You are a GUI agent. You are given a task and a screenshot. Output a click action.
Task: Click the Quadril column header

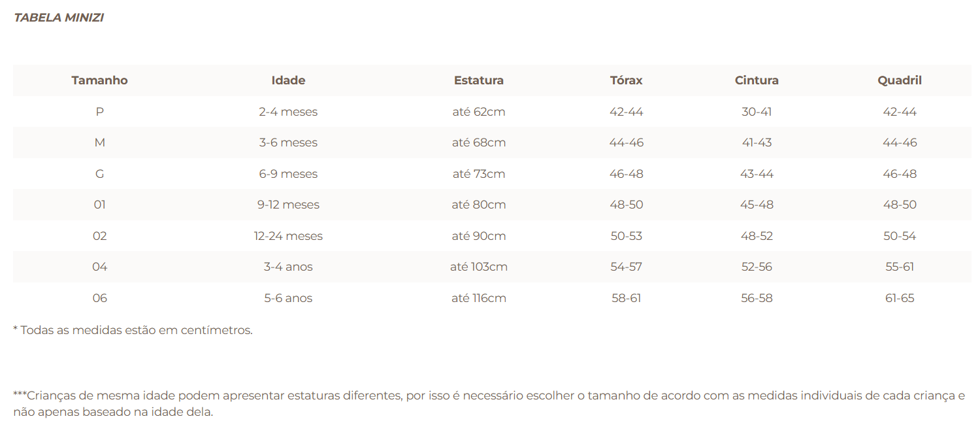900,80
